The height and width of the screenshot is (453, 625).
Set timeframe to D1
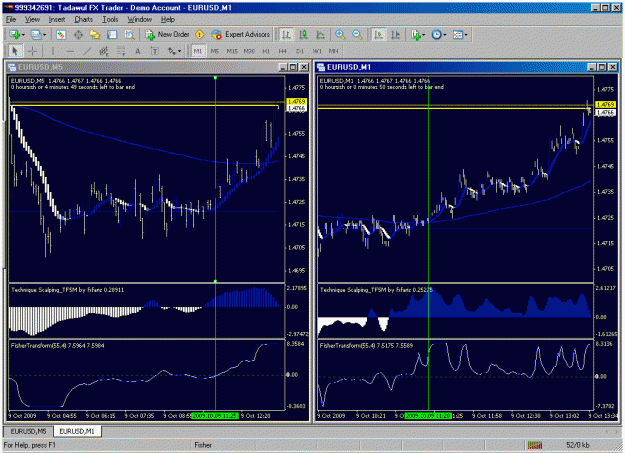(300, 51)
